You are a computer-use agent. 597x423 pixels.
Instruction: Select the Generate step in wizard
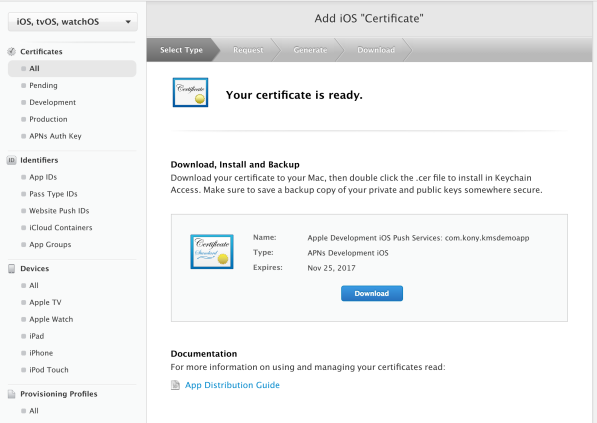click(x=310, y=50)
